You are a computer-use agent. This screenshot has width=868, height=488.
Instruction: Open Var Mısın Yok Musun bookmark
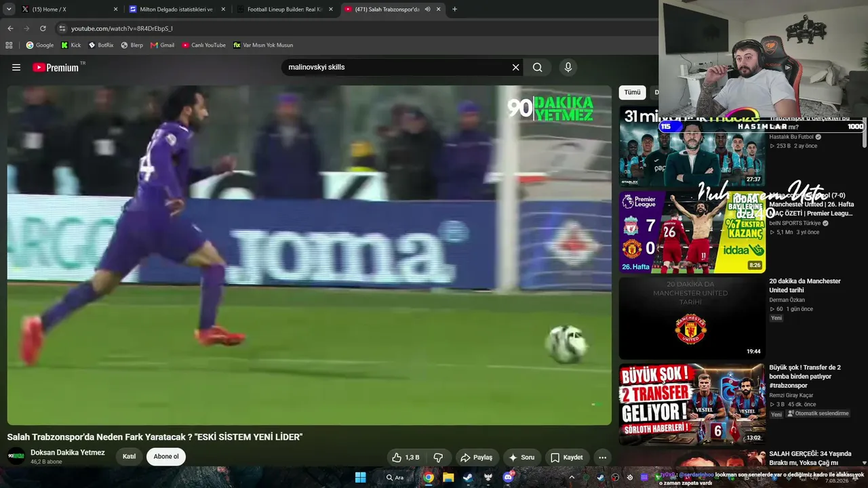263,45
